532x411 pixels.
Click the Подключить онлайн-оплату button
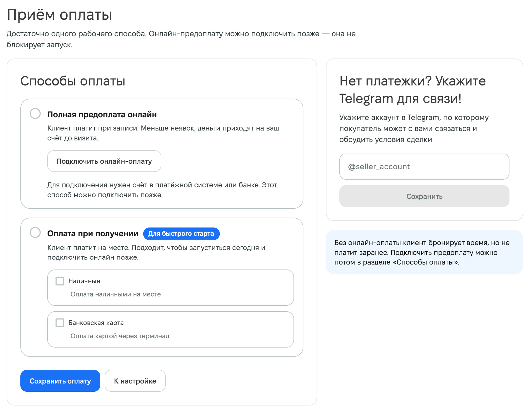104,161
